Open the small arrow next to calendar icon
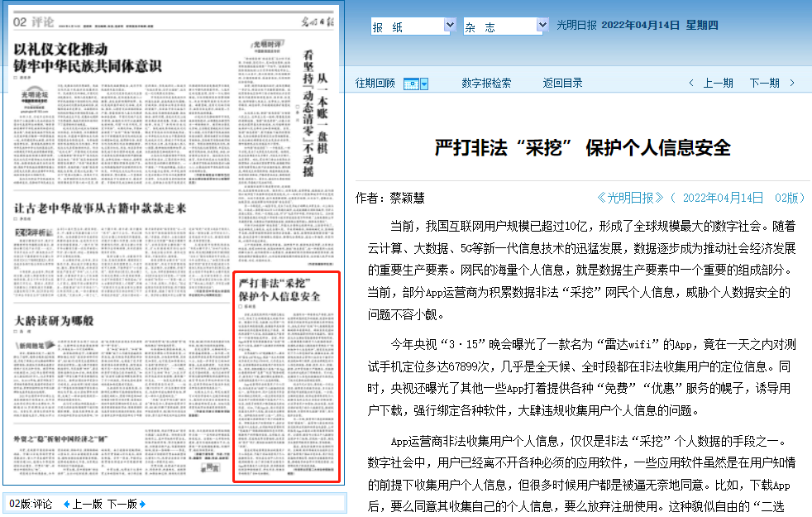 click(424, 84)
